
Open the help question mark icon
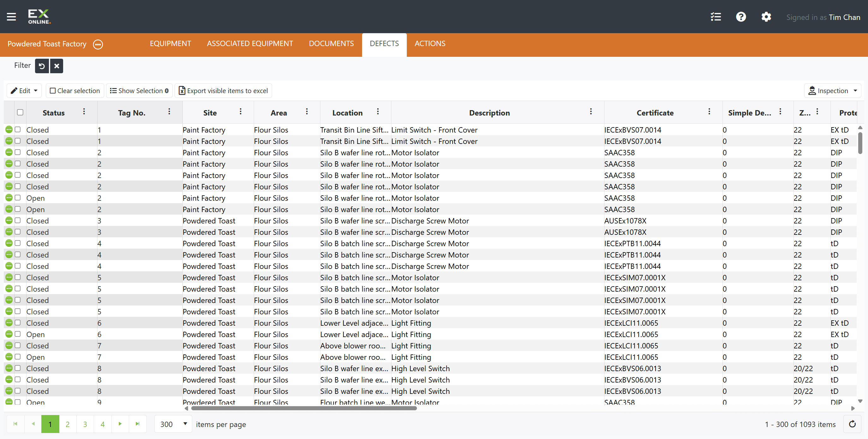(740, 17)
